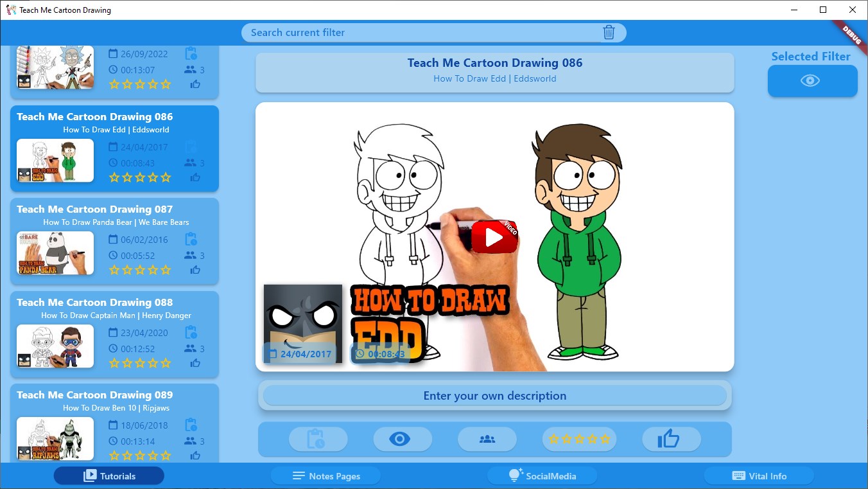Click the calendar icon on card 089

coord(113,425)
